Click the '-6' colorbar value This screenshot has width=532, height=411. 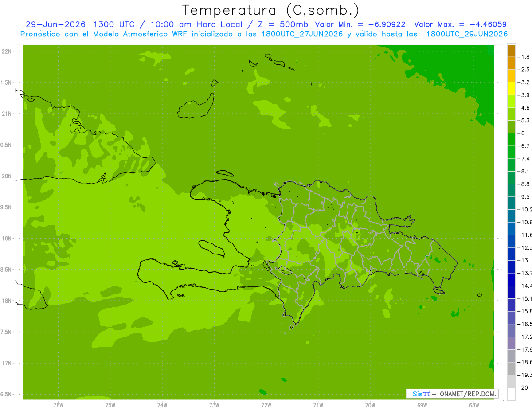point(522,133)
